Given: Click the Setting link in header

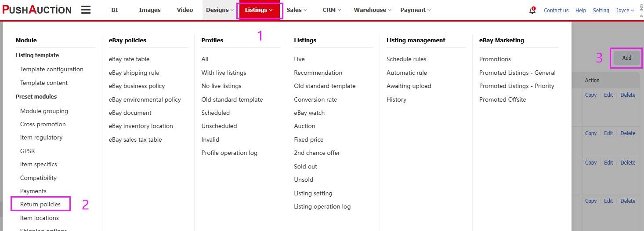Looking at the screenshot, I should click(601, 10).
